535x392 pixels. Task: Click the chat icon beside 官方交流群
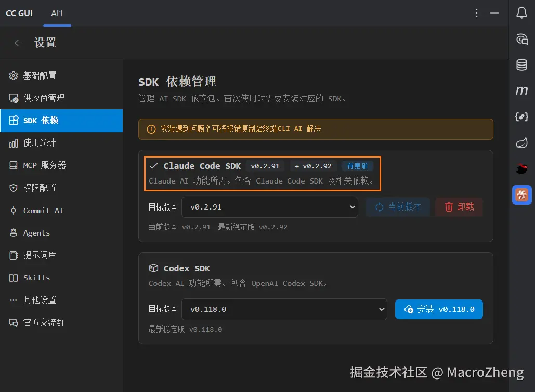[14, 322]
